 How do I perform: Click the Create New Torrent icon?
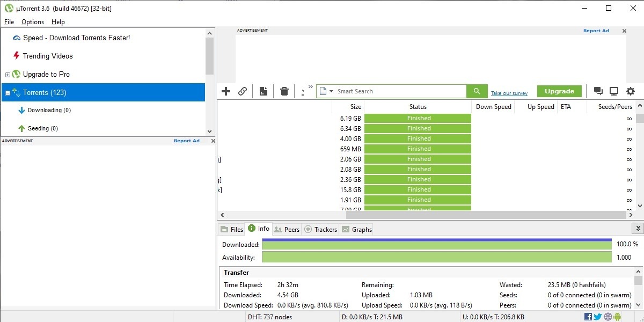coord(263,91)
